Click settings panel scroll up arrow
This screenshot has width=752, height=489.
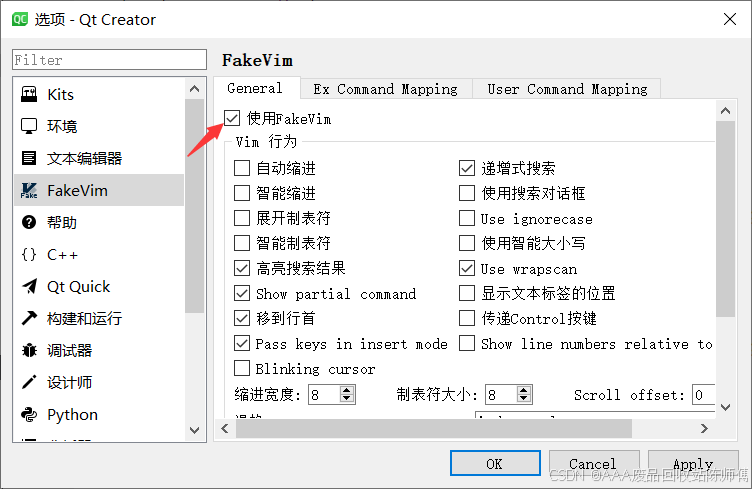point(726,111)
